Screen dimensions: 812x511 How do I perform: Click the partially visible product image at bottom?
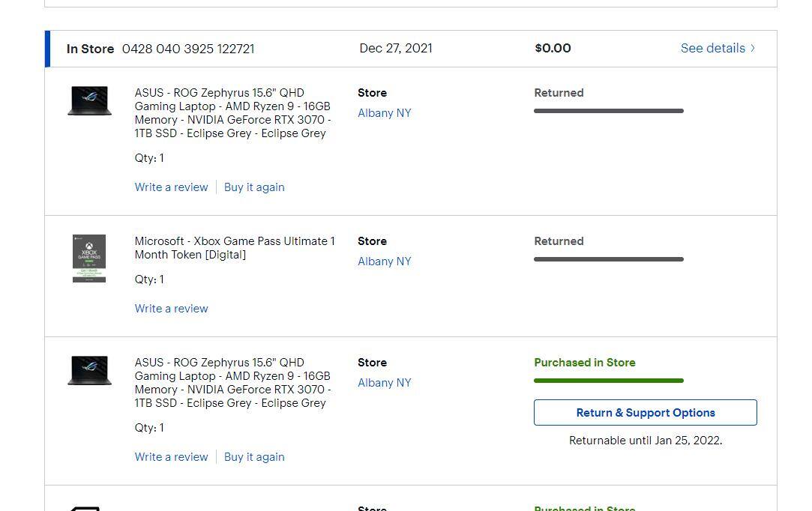[89, 507]
